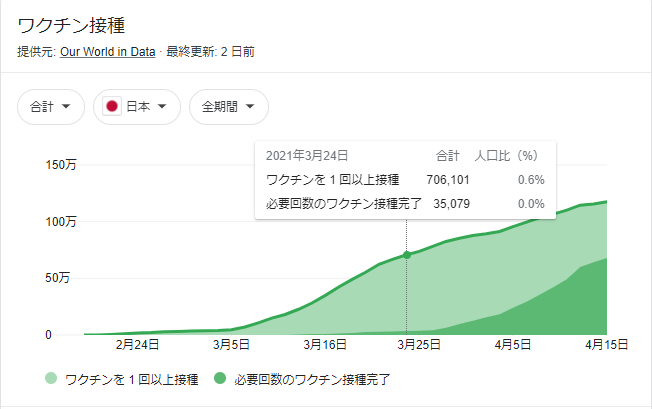Click the 150万 y-axis label
Viewport: 652px width, 409px height.
[61, 165]
